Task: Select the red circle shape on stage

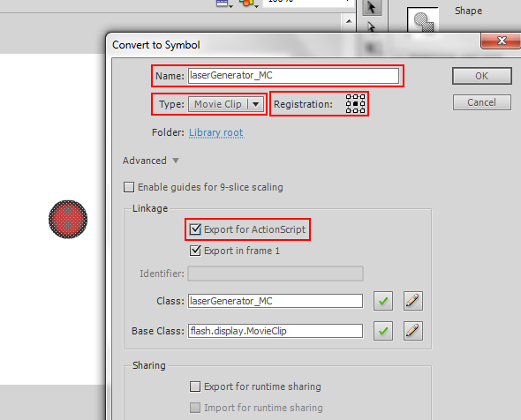Action: [x=68, y=219]
